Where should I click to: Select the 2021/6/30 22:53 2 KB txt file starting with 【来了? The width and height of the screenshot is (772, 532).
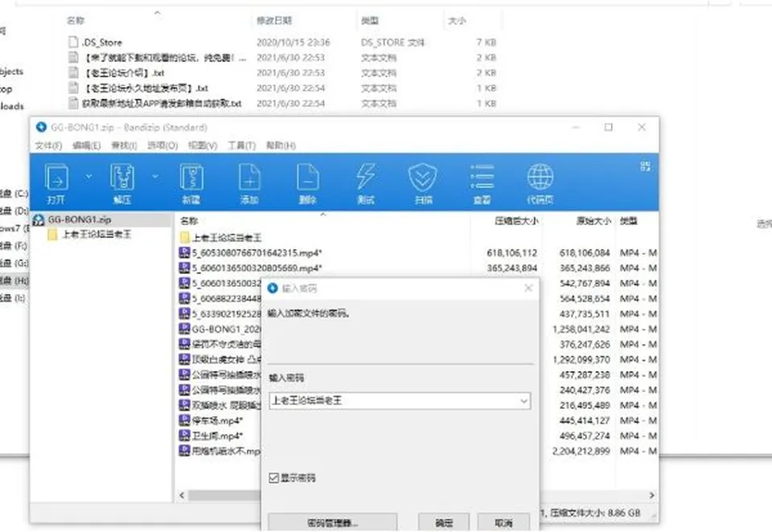(x=164, y=58)
